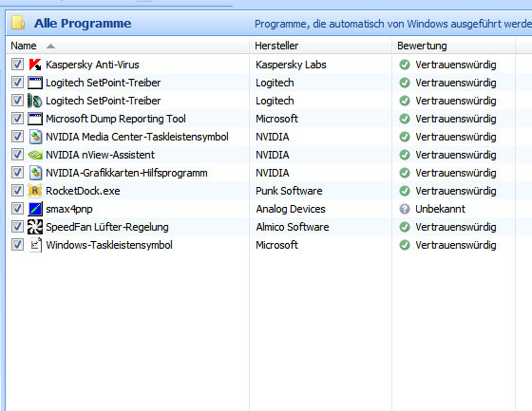Click green trust checkmark for NVIDIA Media Center-Taskleistensymbol
Viewport: 532px width, 411px height.
405,137
